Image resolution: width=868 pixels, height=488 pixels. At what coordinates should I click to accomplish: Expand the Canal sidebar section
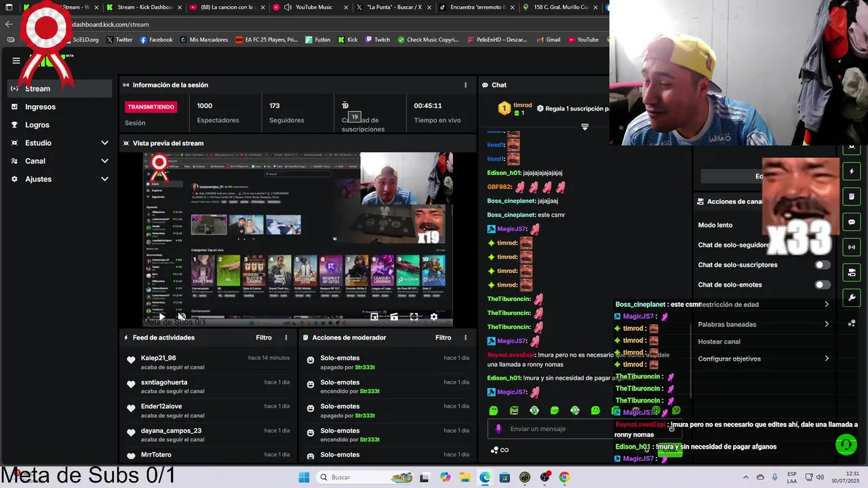pos(60,161)
